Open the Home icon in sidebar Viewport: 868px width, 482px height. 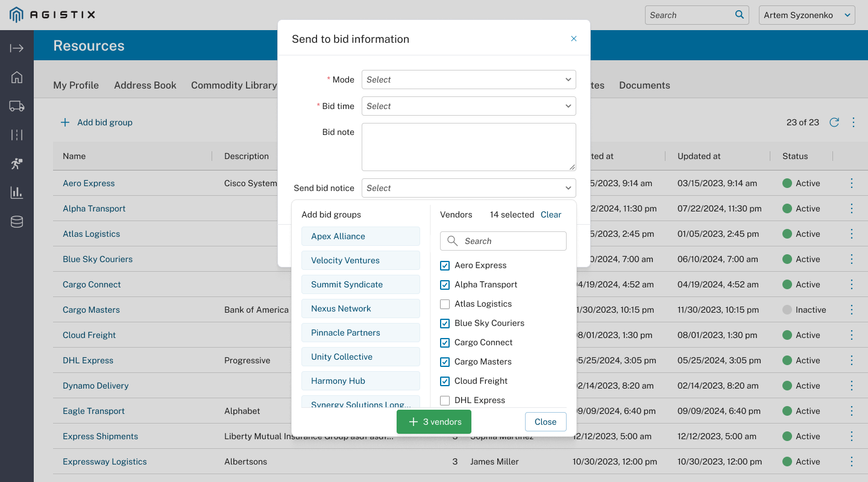tap(17, 77)
